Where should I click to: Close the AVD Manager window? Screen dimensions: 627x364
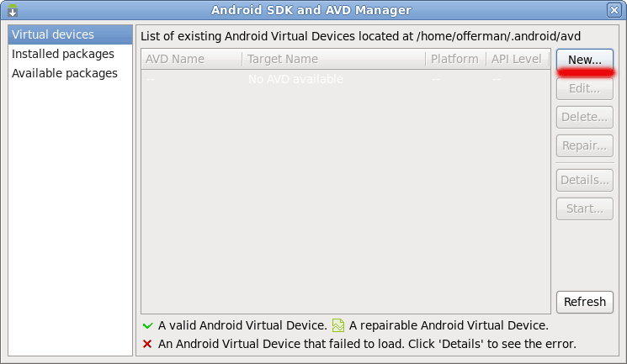(x=614, y=10)
